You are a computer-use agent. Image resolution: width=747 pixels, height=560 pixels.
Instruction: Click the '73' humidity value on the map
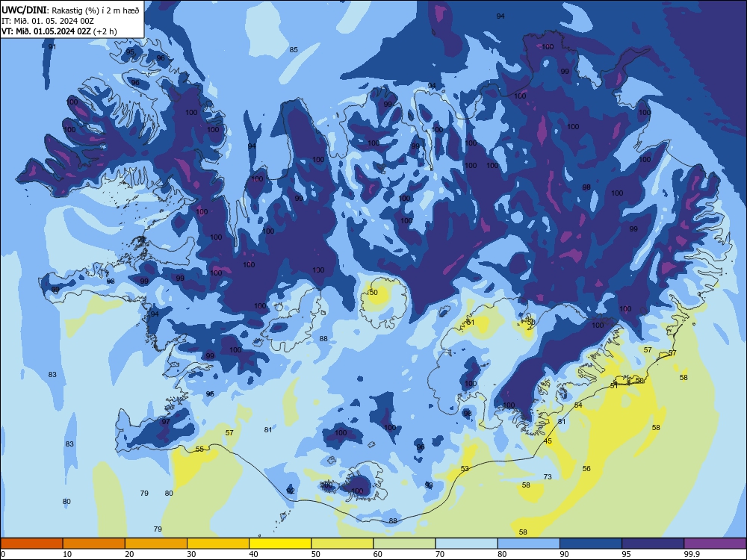[548, 476]
